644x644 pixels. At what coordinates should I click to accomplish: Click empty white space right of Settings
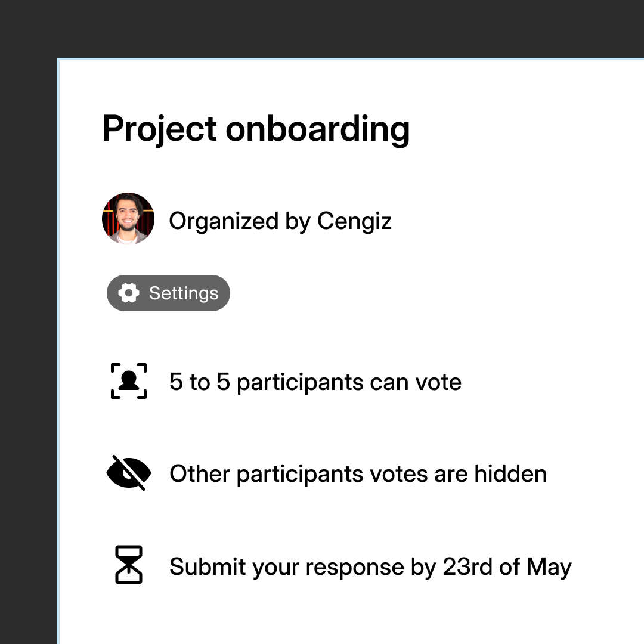[417, 293]
